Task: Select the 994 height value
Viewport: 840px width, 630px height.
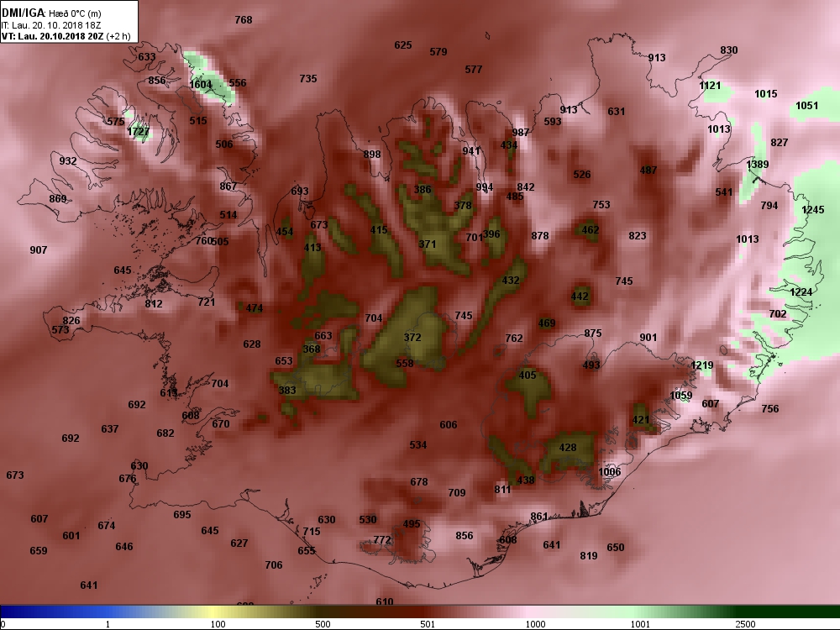Action: point(485,187)
